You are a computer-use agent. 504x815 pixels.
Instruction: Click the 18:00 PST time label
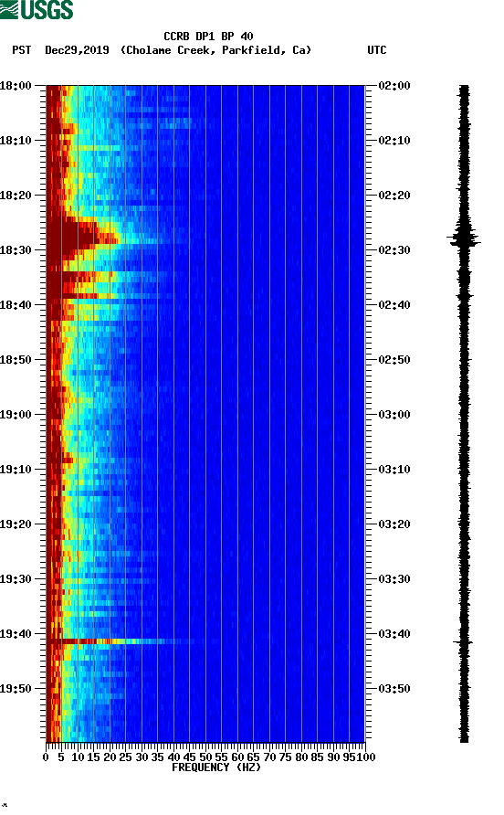[x=16, y=86]
